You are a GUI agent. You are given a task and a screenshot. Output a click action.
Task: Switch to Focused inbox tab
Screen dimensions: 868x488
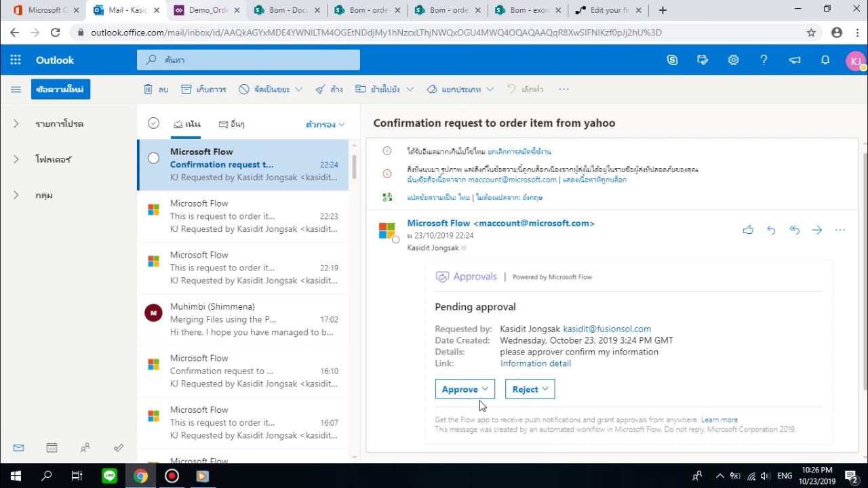pos(187,124)
